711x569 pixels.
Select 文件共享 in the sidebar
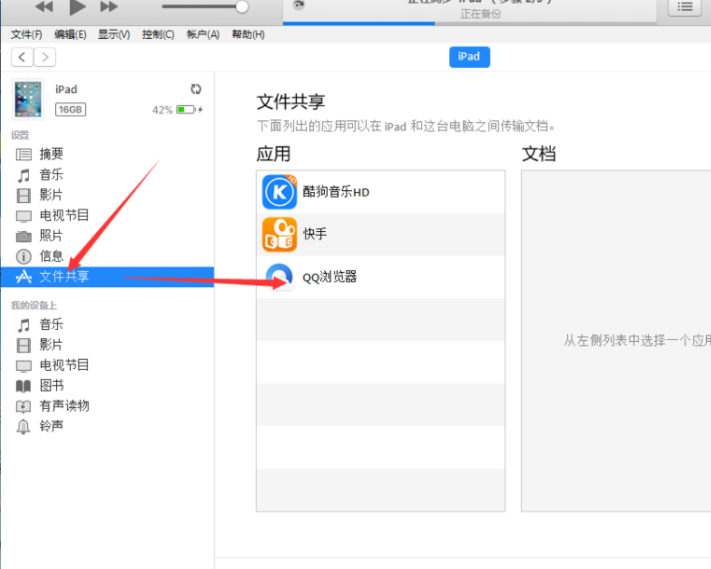pyautogui.click(x=63, y=276)
